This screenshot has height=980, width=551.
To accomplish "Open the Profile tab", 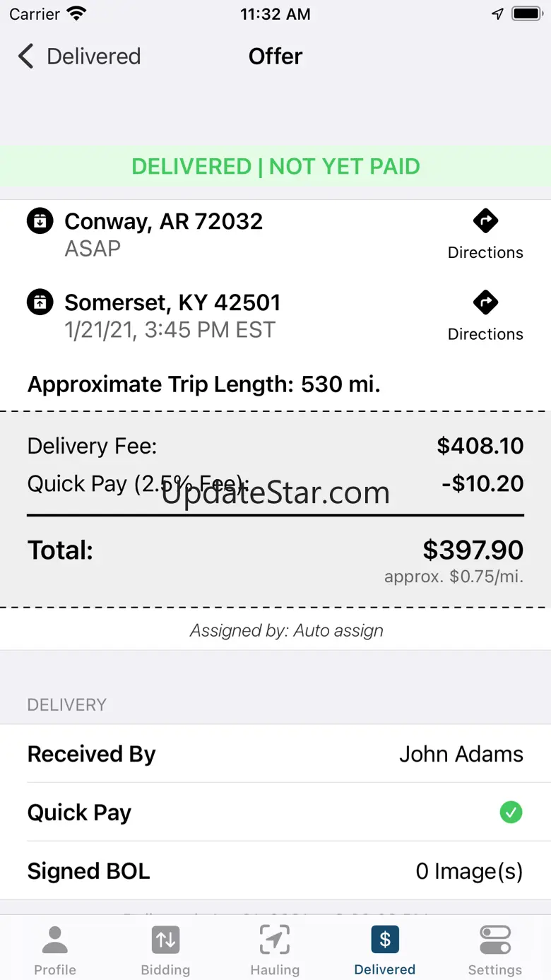I will point(55,950).
